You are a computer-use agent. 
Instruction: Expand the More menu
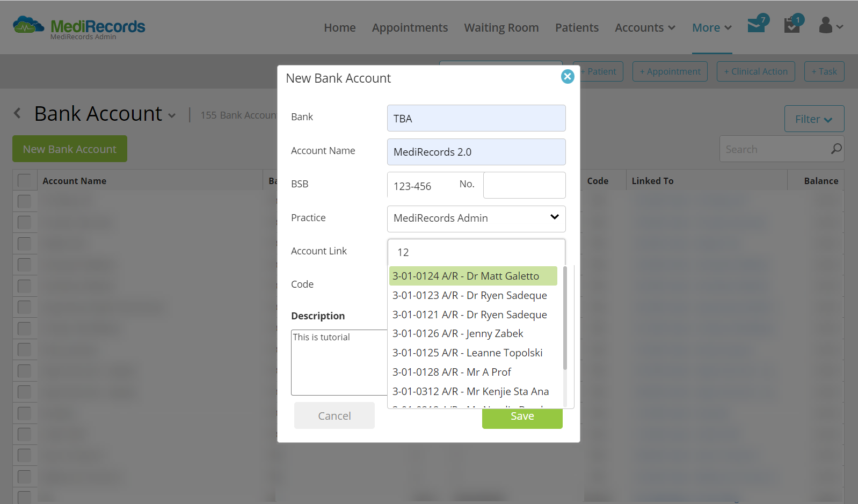click(x=712, y=27)
